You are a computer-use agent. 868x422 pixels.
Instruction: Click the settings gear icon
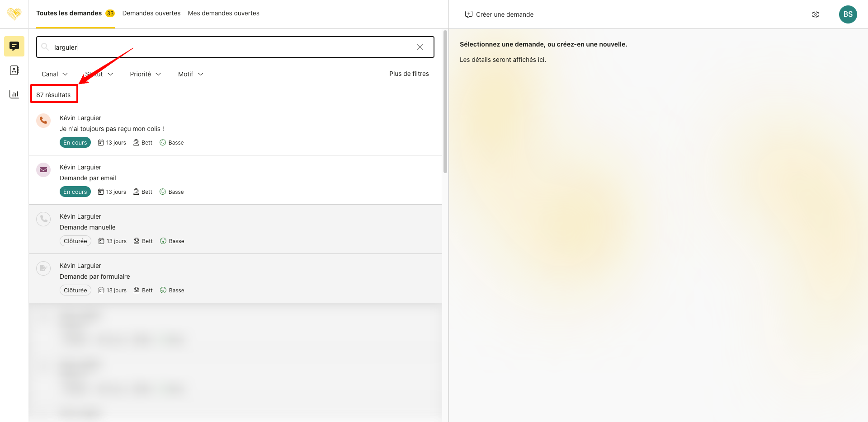(815, 14)
